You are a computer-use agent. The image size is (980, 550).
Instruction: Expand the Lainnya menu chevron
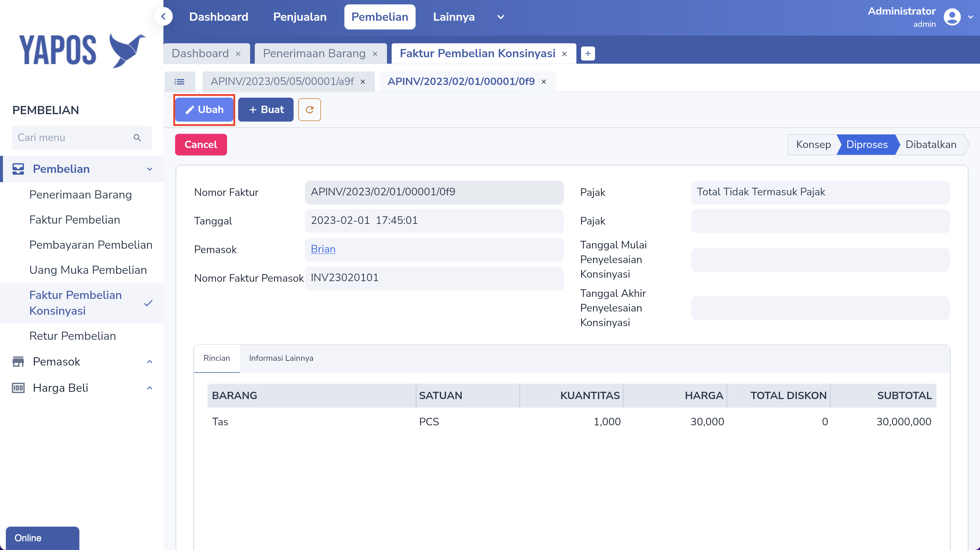coord(501,17)
